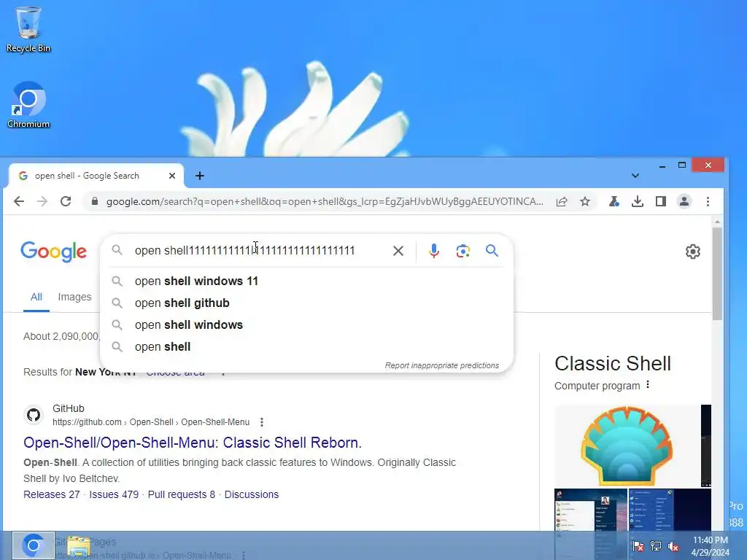
Task: Click the Google logo
Action: click(54, 252)
